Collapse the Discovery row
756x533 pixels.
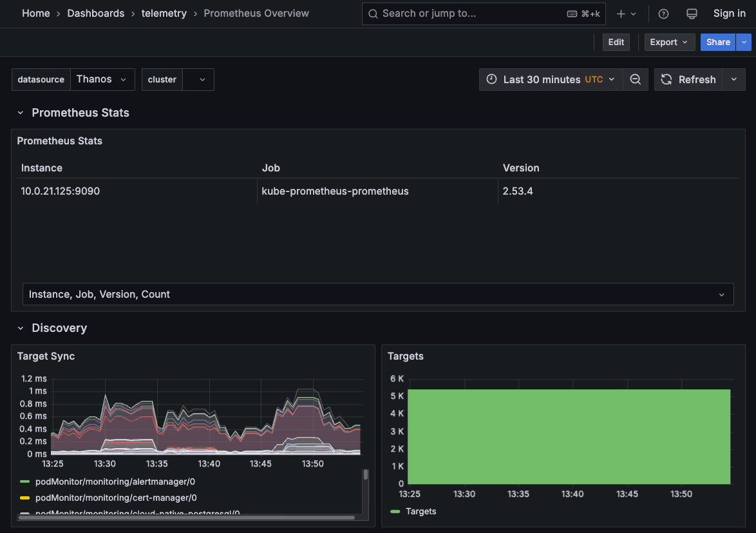[x=20, y=329]
